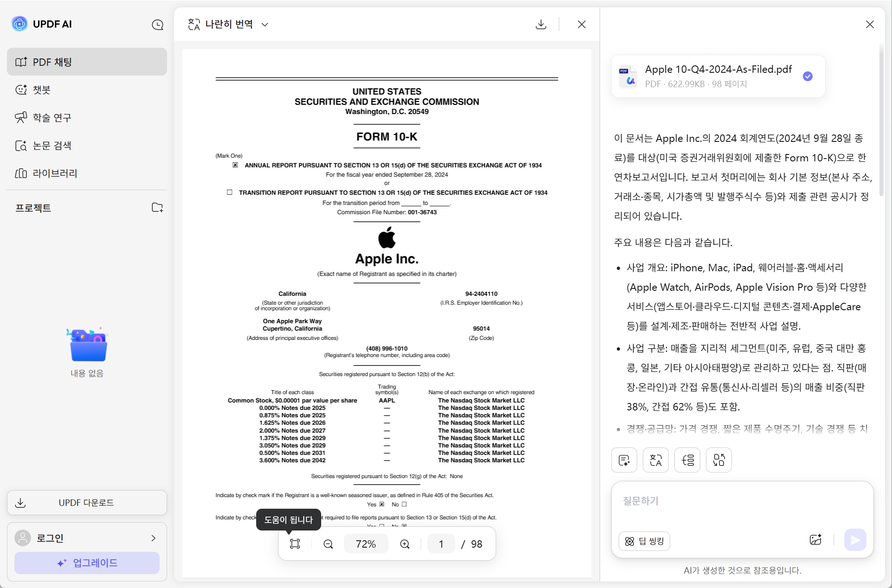Image resolution: width=892 pixels, height=588 pixels.
Task: Zoom in using the plus magnifier icon
Action: coord(404,544)
